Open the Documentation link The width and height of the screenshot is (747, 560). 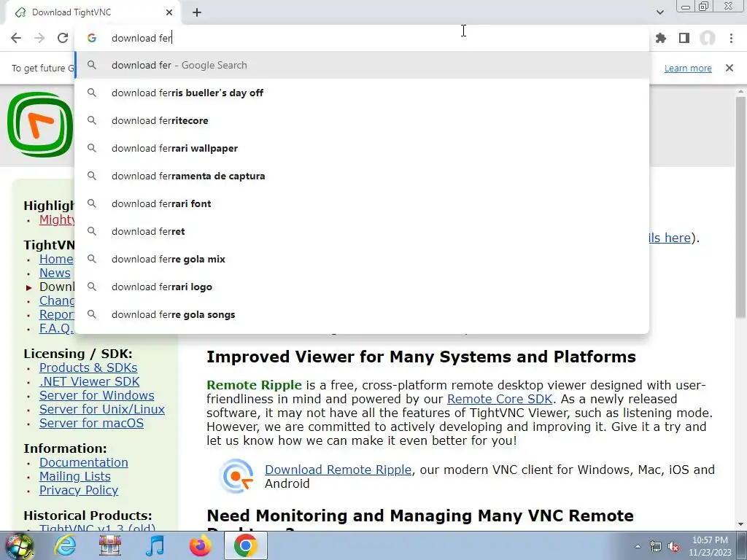click(83, 462)
